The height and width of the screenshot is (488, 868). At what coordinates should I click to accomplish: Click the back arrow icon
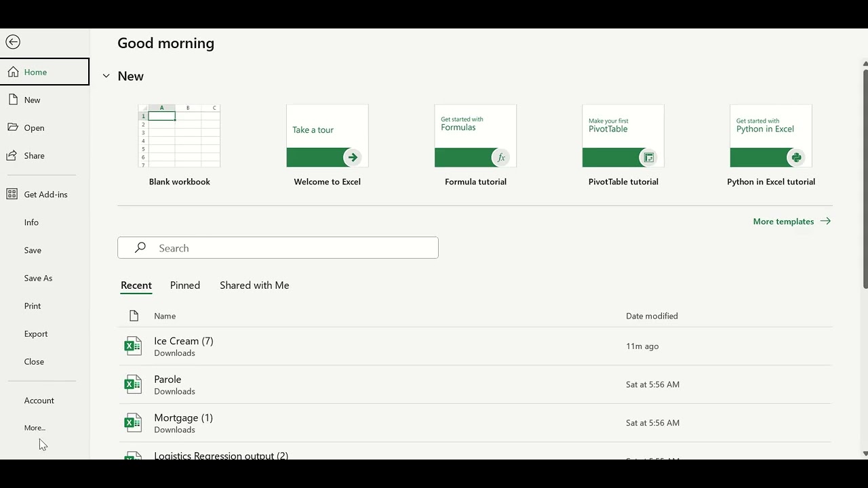point(13,42)
